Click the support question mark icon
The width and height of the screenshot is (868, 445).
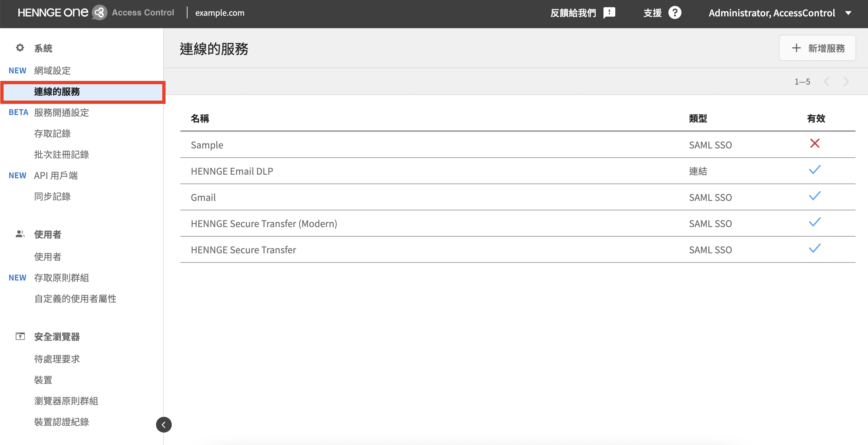[675, 13]
